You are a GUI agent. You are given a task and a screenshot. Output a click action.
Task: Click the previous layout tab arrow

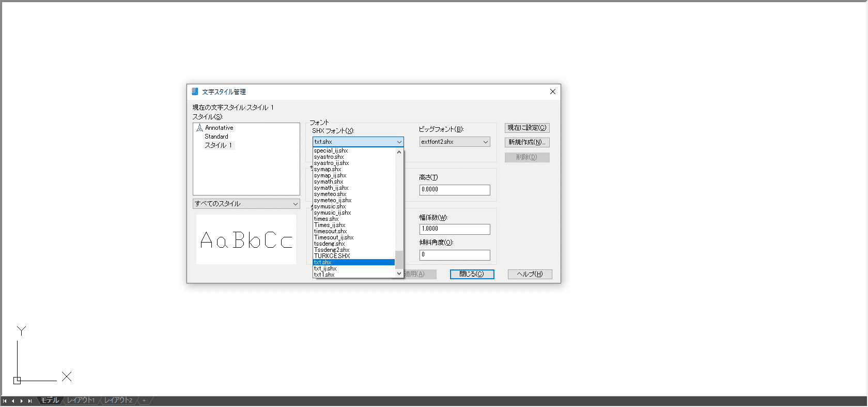[13, 401]
